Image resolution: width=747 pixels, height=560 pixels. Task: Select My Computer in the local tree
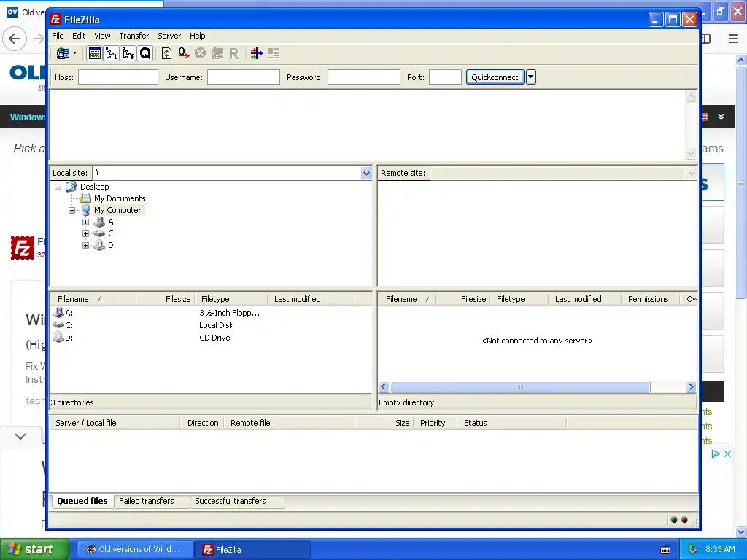(117, 210)
